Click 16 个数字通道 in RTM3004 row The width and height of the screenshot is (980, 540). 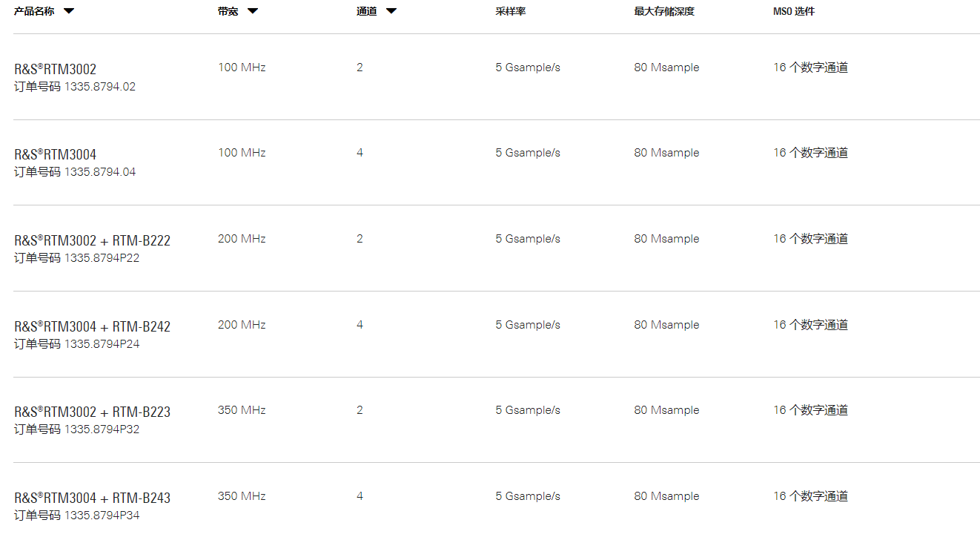810,153
